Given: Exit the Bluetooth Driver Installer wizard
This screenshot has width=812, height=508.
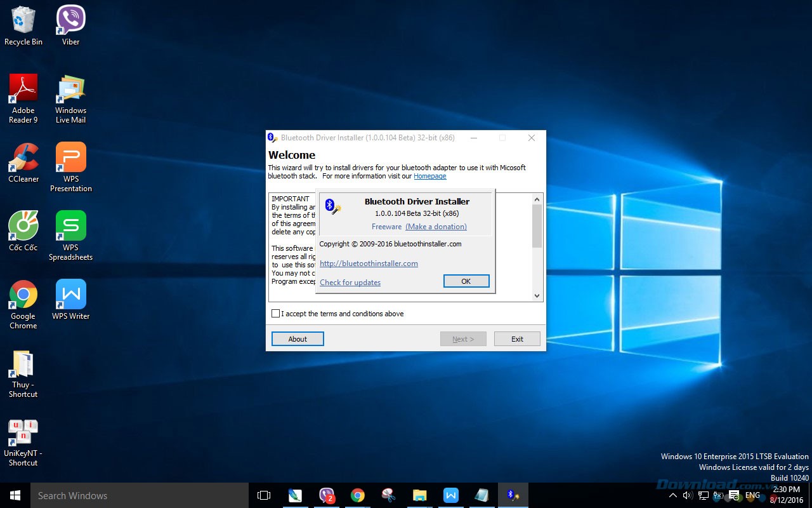Looking at the screenshot, I should [x=516, y=338].
